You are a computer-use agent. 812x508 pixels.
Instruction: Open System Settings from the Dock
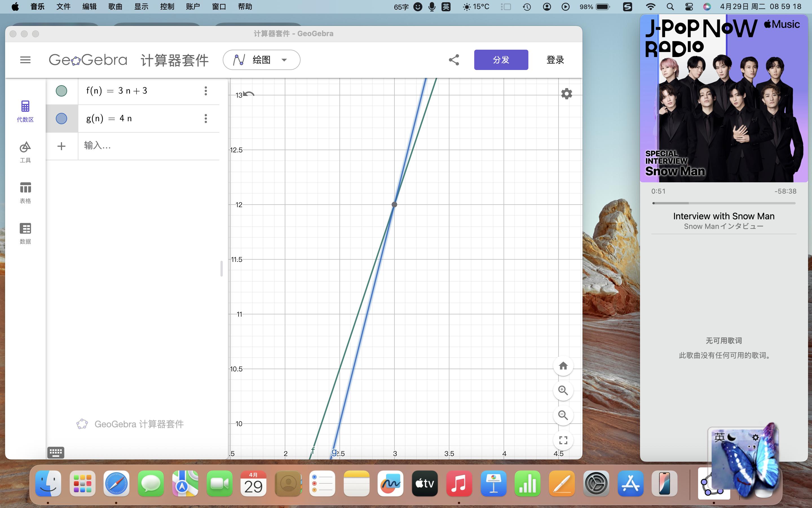click(x=596, y=483)
